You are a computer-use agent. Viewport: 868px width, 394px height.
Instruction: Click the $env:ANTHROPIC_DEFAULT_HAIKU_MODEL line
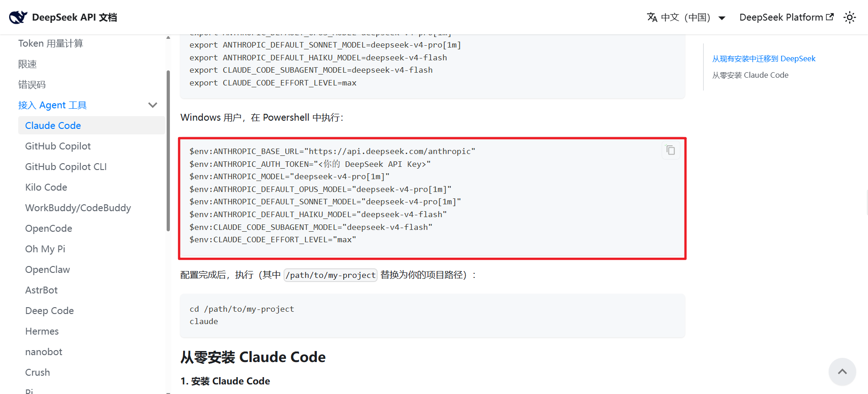click(x=318, y=214)
